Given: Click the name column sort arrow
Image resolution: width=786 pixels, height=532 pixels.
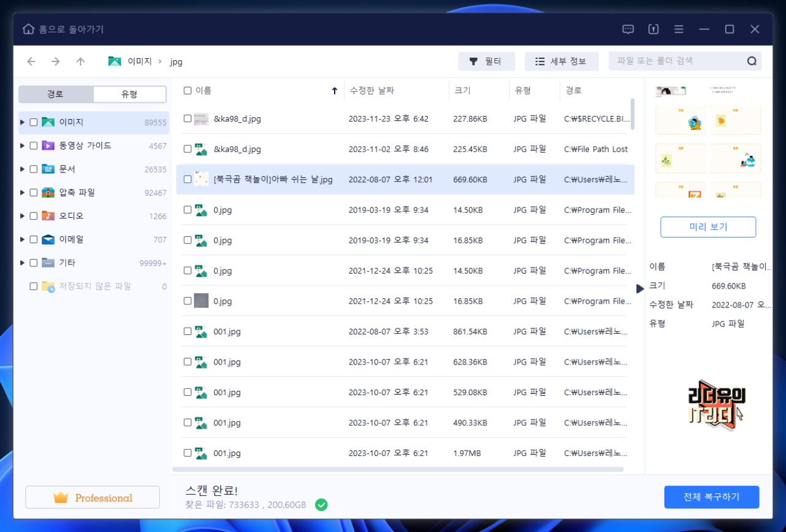Looking at the screenshot, I should (x=335, y=91).
